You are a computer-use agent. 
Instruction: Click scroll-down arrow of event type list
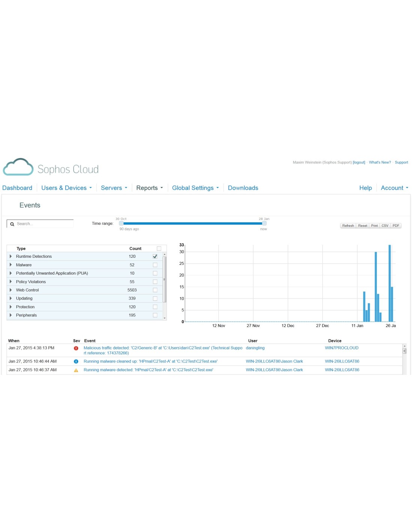[x=164, y=318]
